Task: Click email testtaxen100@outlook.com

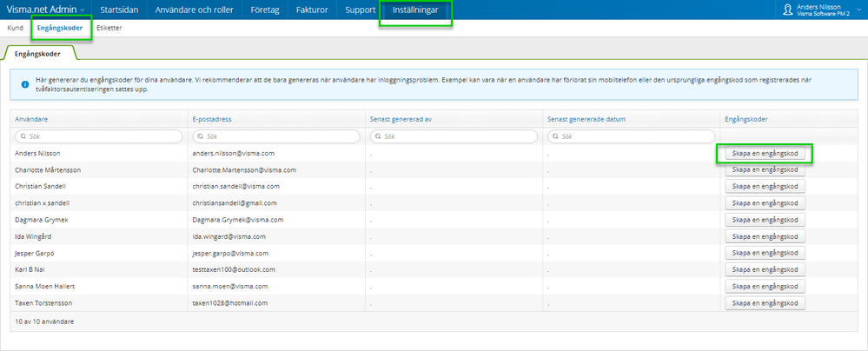Action: point(234,269)
